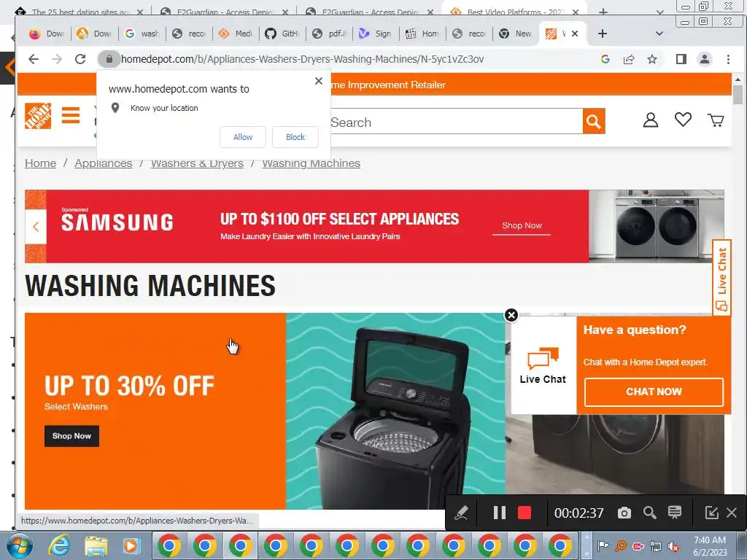Click the browser forward arrow
This screenshot has height=560, width=747.
point(57,59)
